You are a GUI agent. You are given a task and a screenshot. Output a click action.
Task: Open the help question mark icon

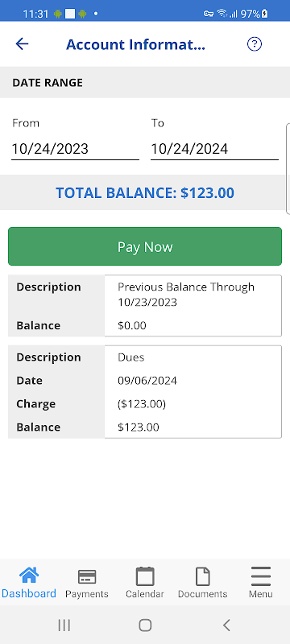tap(255, 44)
